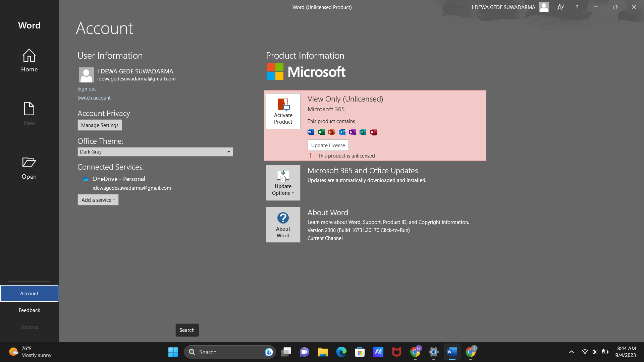
Task: Expand the Add a service dropdown
Action: pyautogui.click(x=98, y=200)
